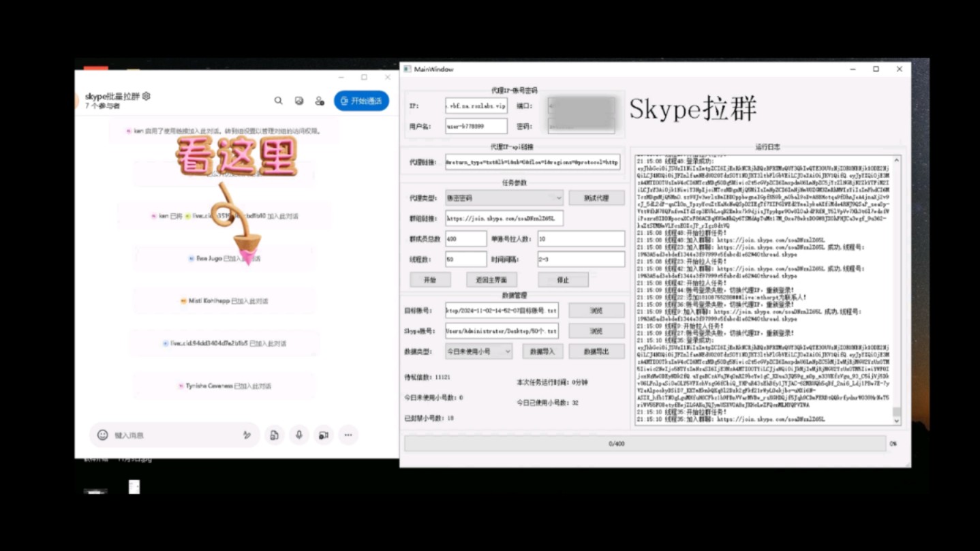Click the add participants icon in Skype

click(319, 101)
